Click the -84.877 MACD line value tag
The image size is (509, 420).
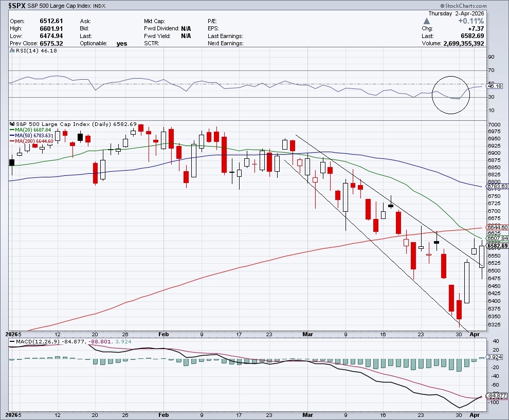point(498,395)
